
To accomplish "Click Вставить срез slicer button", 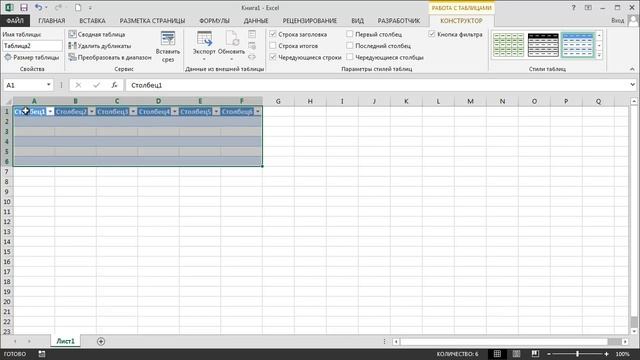I will click(x=168, y=47).
